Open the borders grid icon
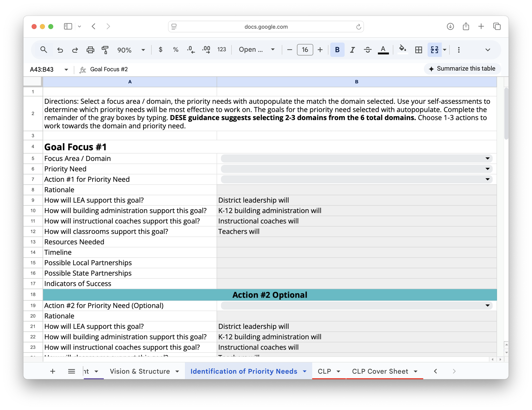 coord(419,50)
